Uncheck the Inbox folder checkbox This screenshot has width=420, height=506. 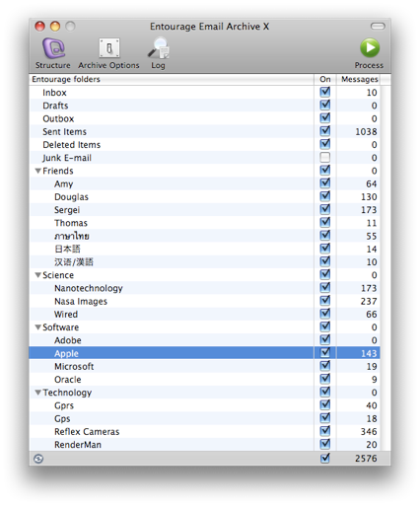(x=325, y=92)
